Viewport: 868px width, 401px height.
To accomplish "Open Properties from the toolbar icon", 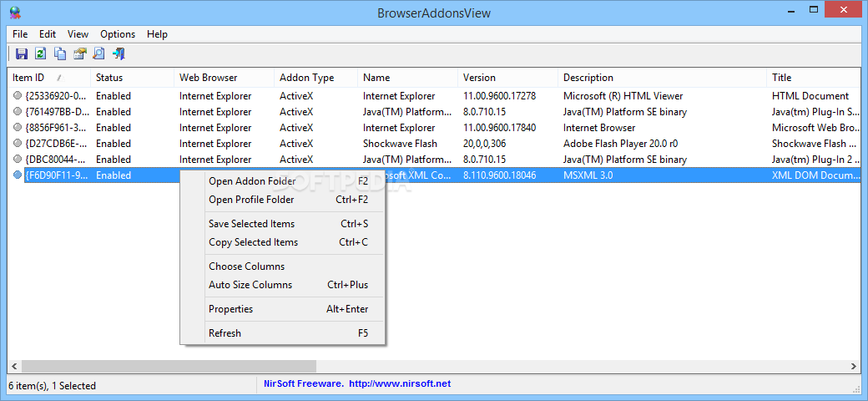I will (x=80, y=53).
